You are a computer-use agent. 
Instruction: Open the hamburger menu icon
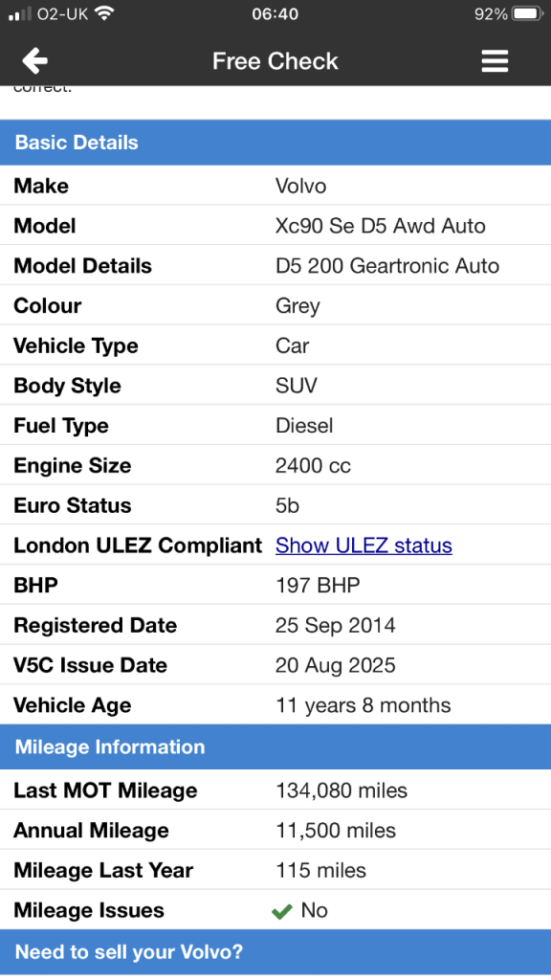[495, 60]
